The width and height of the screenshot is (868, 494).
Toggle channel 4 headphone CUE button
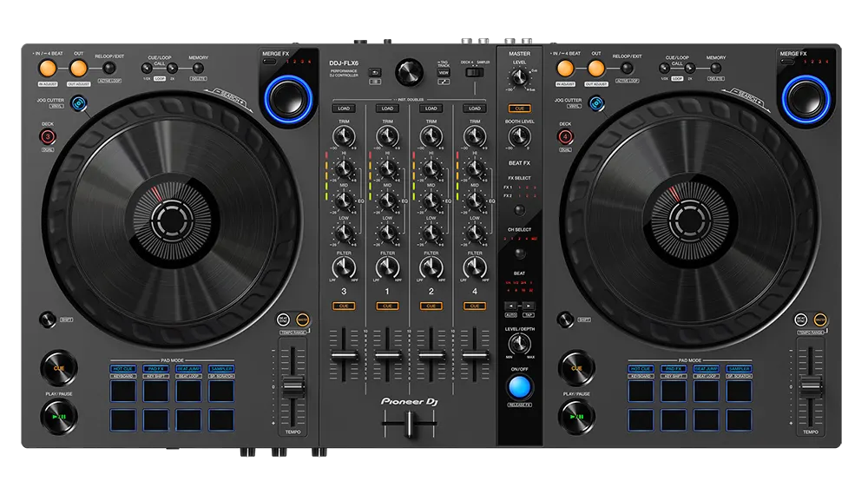(475, 306)
